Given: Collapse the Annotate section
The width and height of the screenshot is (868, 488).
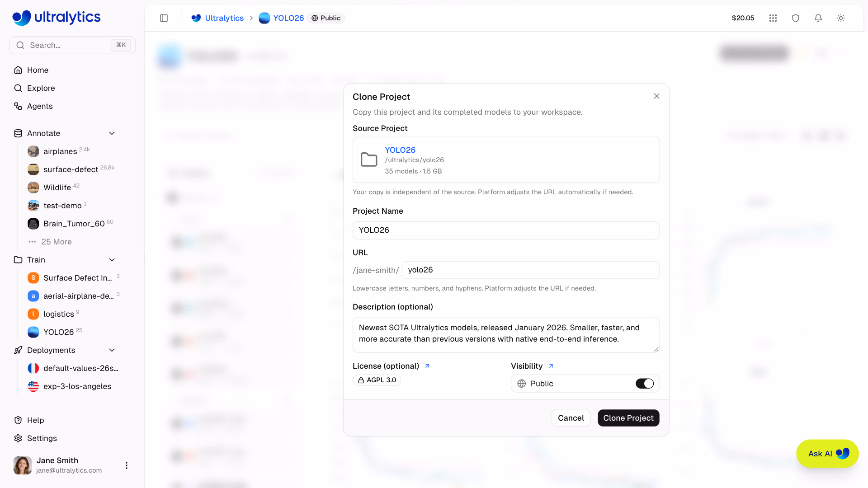Looking at the screenshot, I should pos(112,133).
